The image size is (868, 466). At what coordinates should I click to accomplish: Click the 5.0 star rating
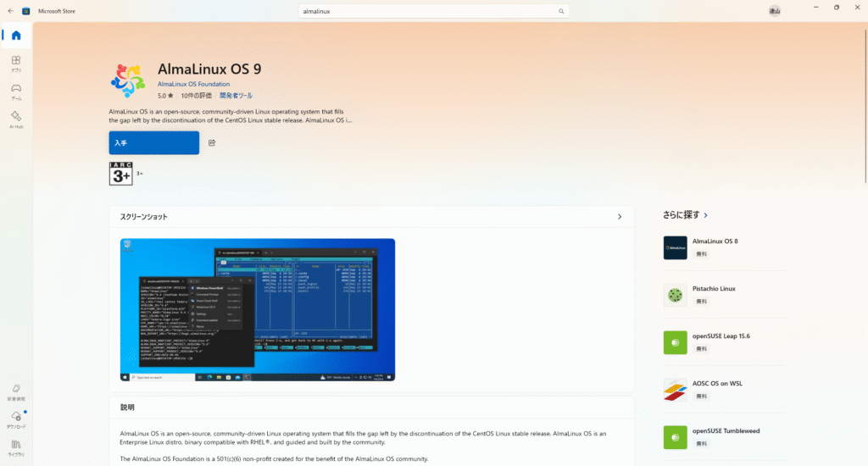pos(165,96)
